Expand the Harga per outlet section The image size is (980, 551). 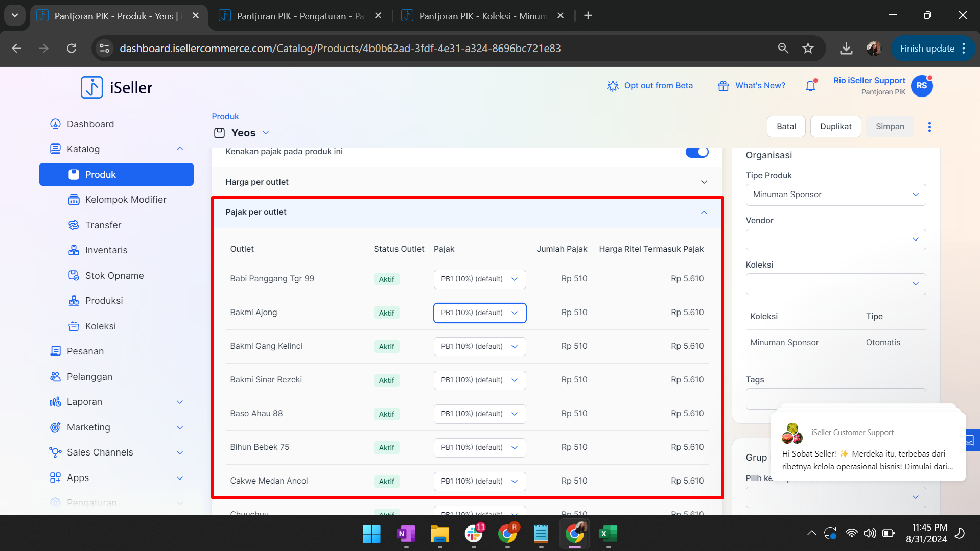pyautogui.click(x=466, y=182)
